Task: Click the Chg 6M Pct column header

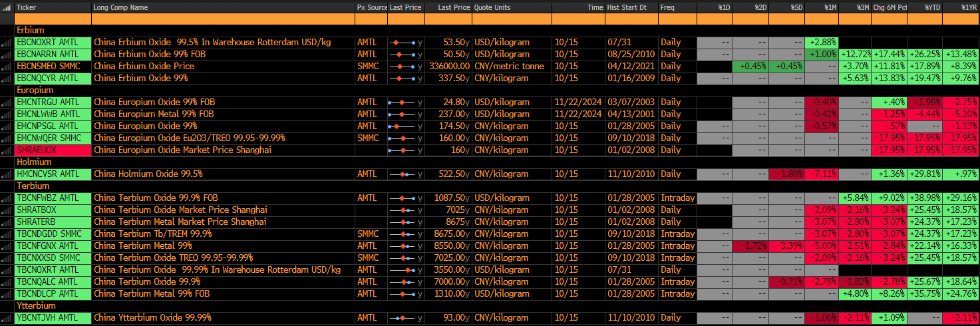Action: (890, 7)
